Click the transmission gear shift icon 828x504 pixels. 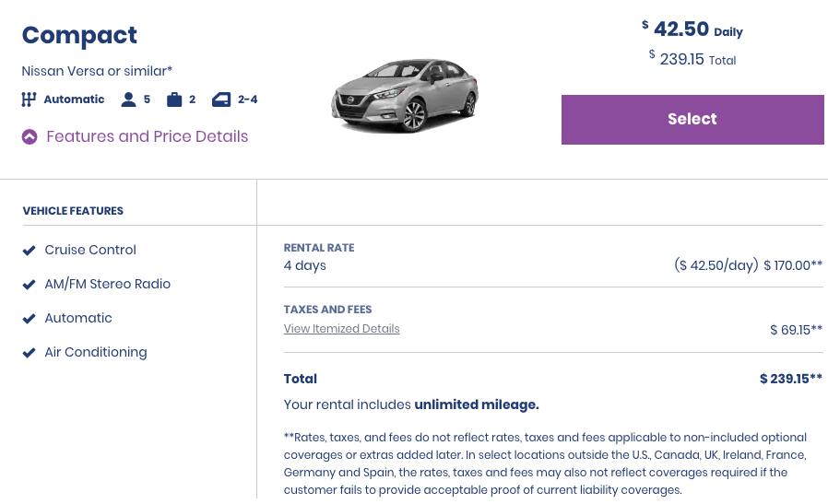[x=29, y=100]
